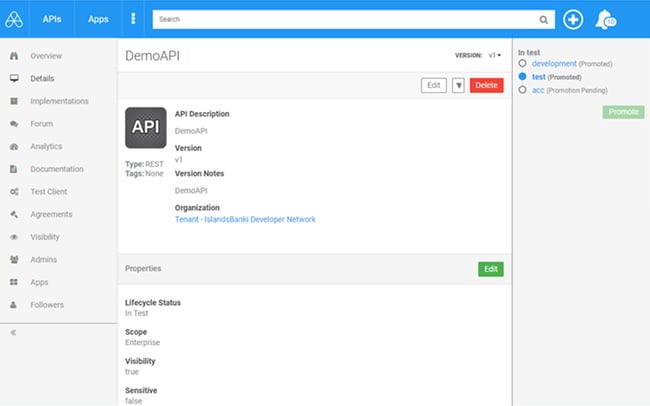Open the APIs menu in top bar
The image size is (650, 406).
pyautogui.click(x=52, y=19)
